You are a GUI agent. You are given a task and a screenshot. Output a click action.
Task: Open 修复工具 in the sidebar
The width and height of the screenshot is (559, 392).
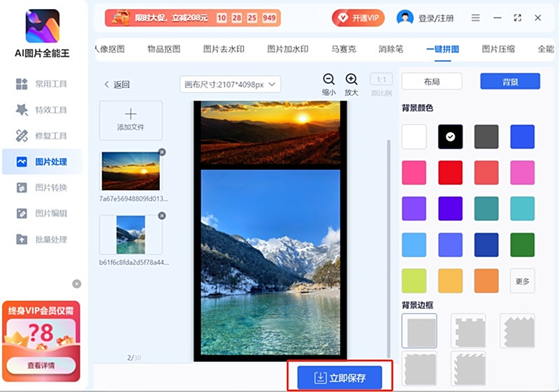42,136
